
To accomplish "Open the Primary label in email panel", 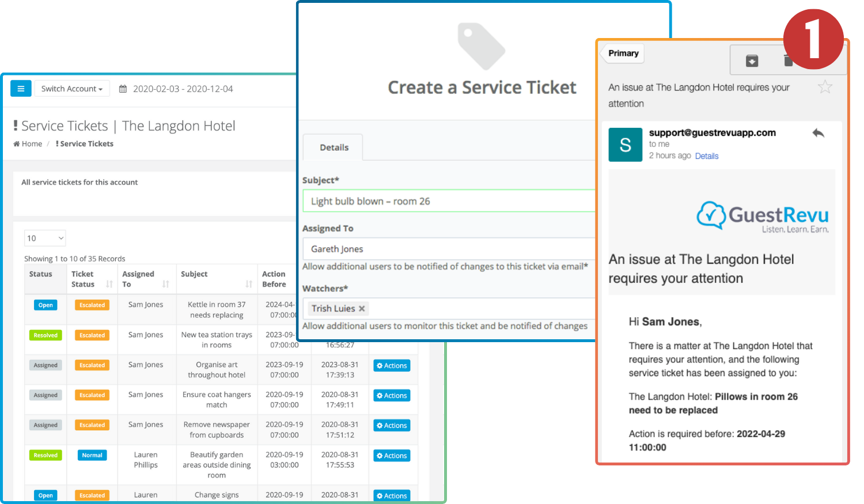I will 623,53.
